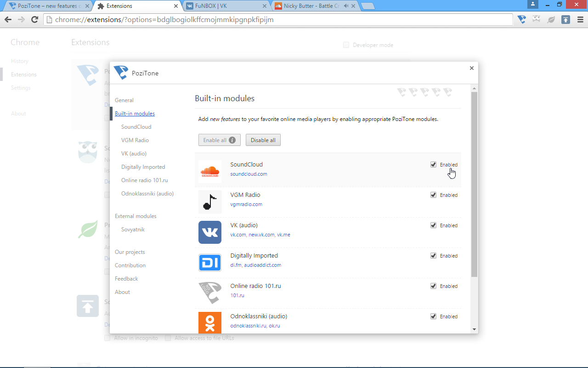Click the Digitally Imported DI logo
This screenshot has width=588, height=368.
[x=210, y=263]
